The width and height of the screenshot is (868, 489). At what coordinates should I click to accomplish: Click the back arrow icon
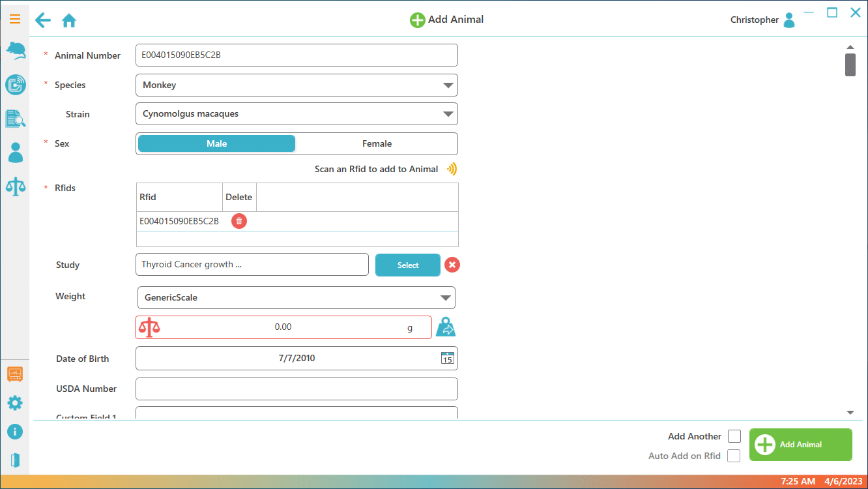coord(43,20)
